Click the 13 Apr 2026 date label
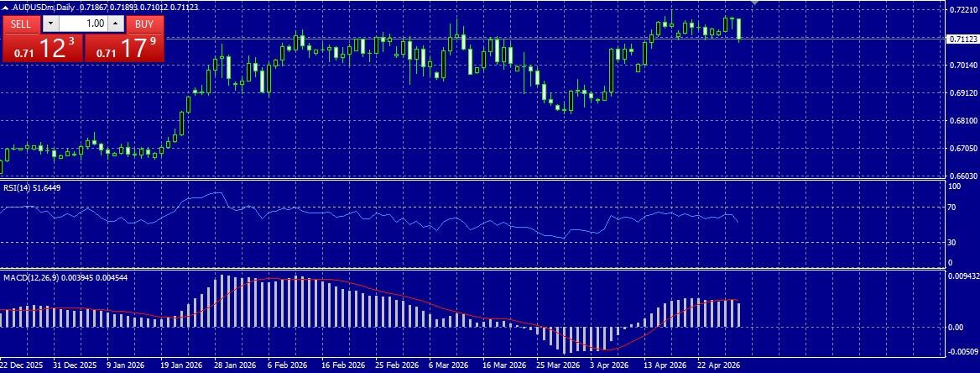The height and width of the screenshot is (373, 980). click(x=665, y=365)
